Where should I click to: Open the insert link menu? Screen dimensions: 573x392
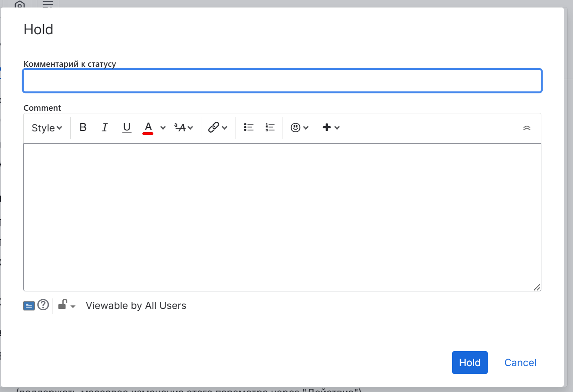pyautogui.click(x=218, y=127)
